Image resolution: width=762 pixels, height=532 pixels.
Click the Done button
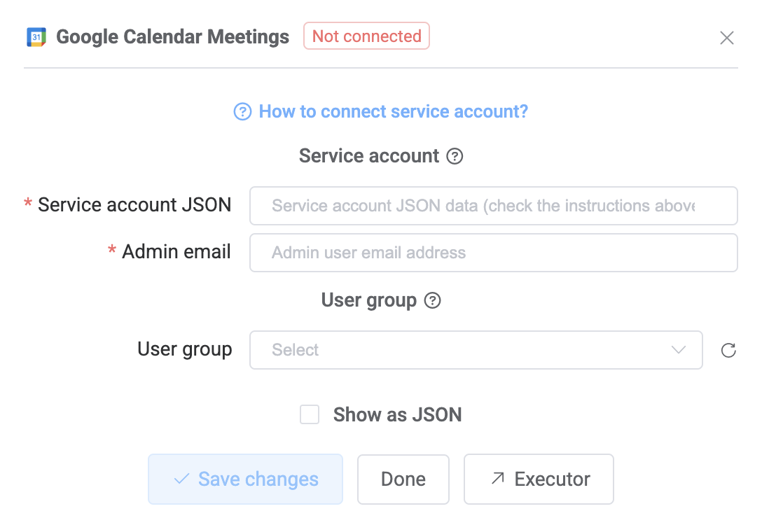tap(403, 479)
